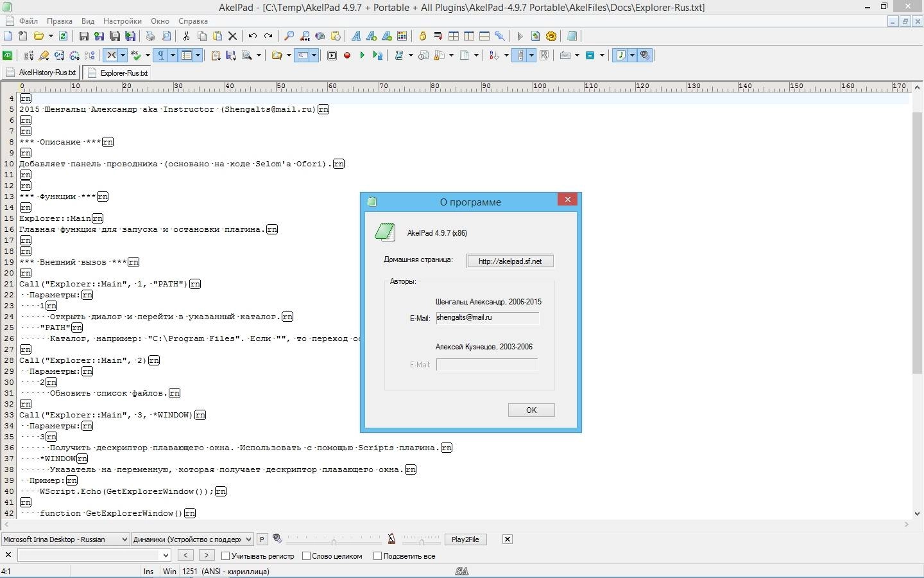Expand the quick search text combo box arrow
Viewport: 924px width, 578px height.
click(166, 555)
